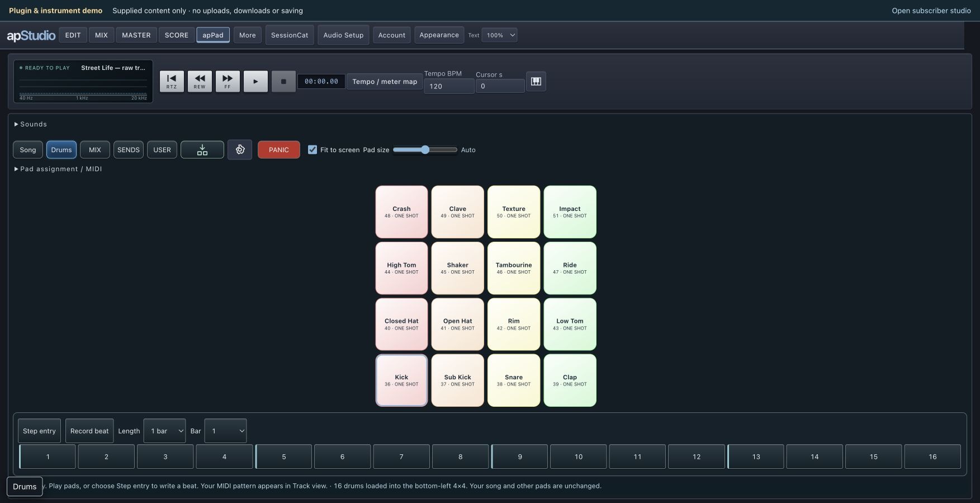Screen dimensions: 980x503
Task: Open the Tempo / meter map
Action: (385, 81)
